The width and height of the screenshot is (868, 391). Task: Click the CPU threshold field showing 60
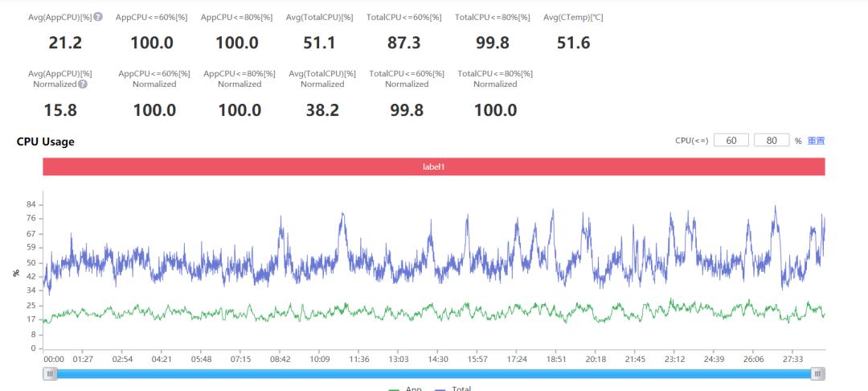(731, 140)
